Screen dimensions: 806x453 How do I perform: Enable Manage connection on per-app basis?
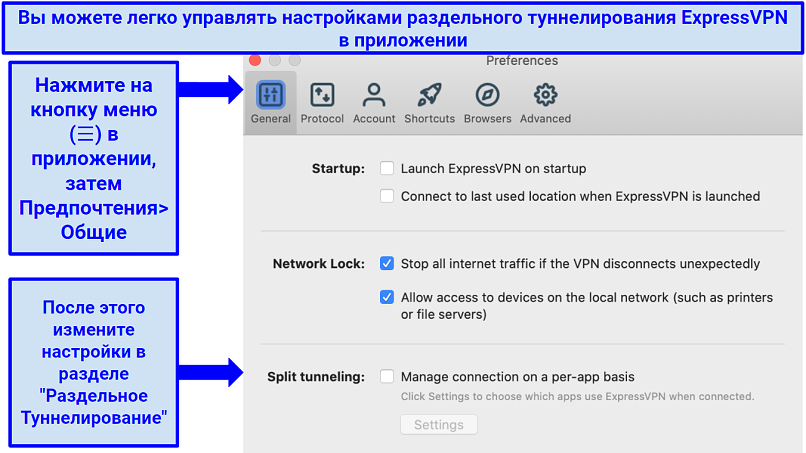[387, 376]
